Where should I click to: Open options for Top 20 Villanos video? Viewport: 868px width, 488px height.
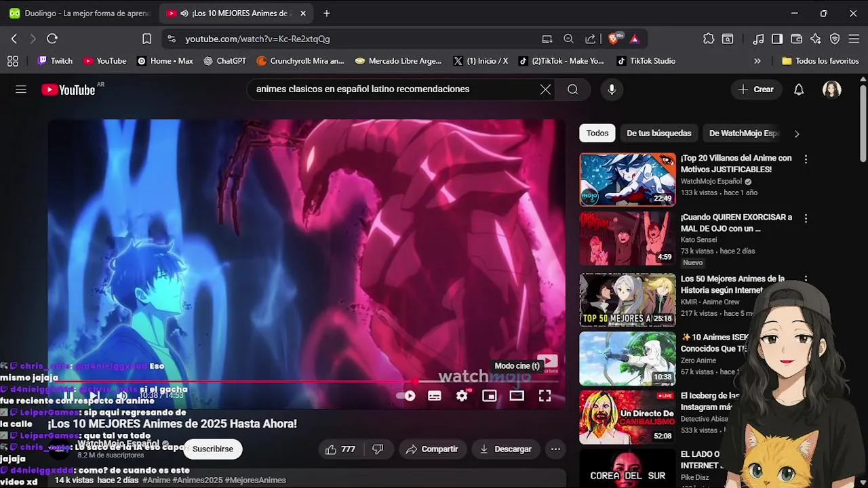(806, 159)
